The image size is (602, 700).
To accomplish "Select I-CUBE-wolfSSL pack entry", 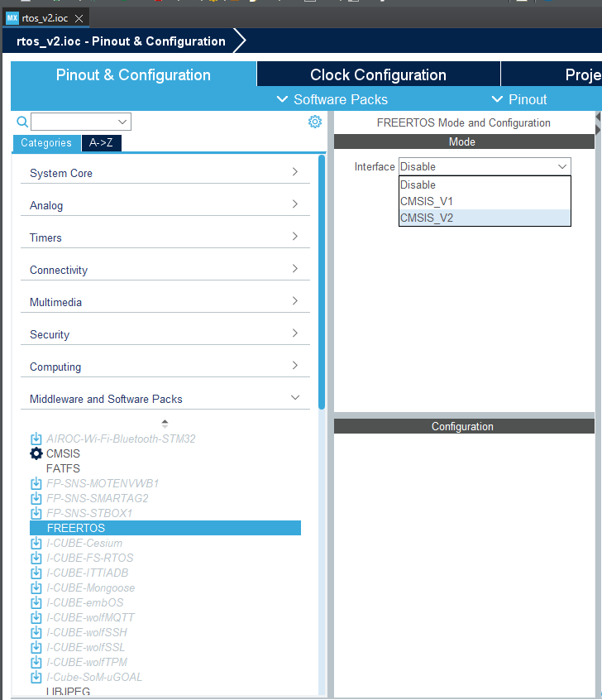I will [x=86, y=647].
